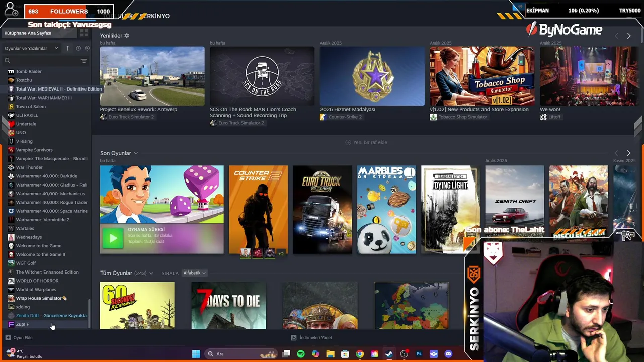Open Spotify from the taskbar

click(x=301, y=354)
